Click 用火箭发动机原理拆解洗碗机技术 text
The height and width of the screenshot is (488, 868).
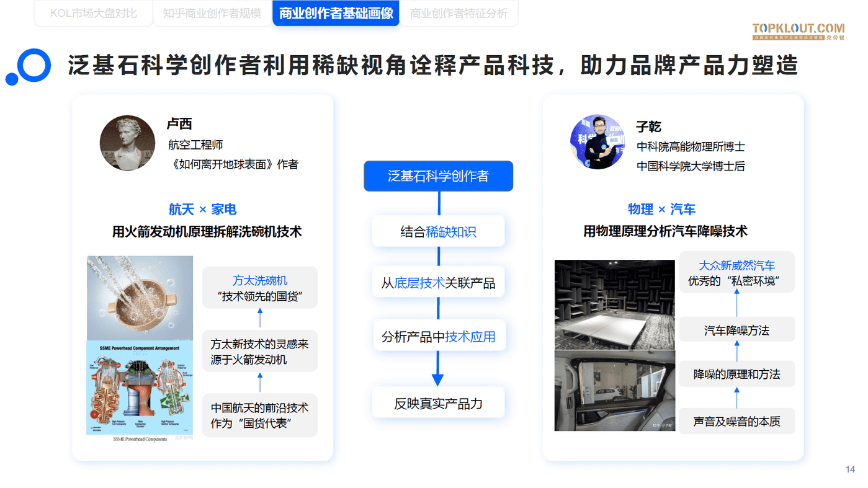pos(207,232)
